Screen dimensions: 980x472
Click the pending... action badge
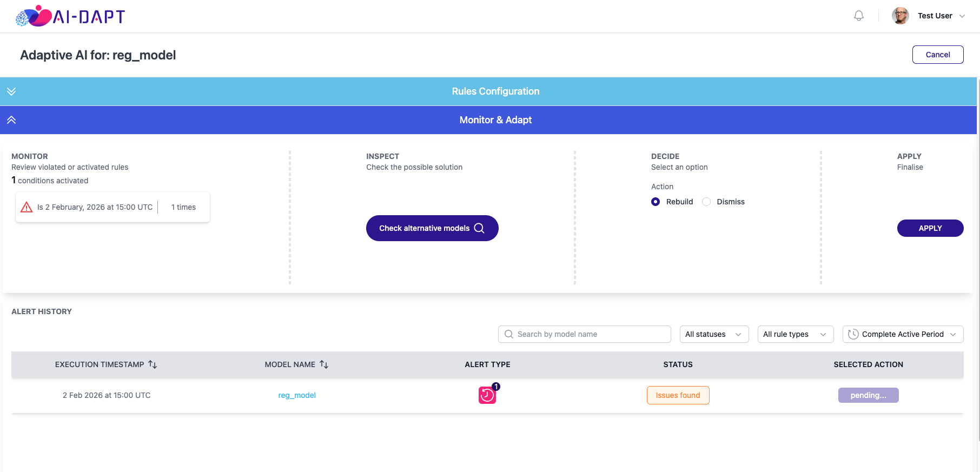point(869,395)
